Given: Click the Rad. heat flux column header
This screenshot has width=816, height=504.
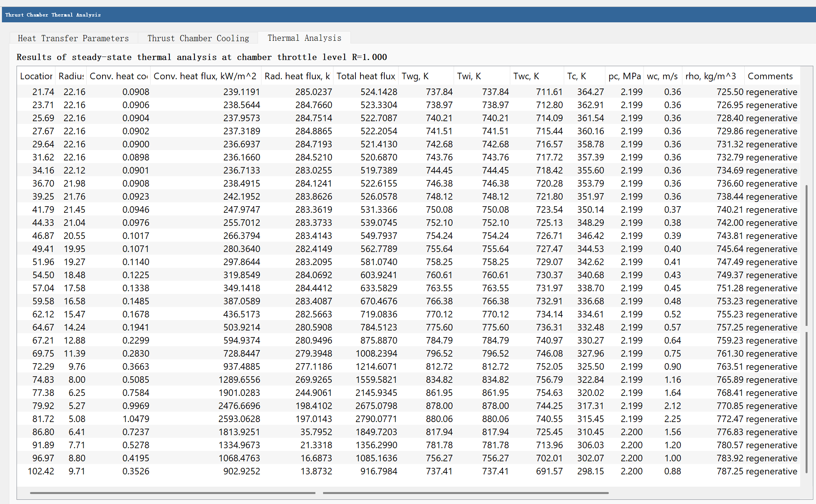Looking at the screenshot, I should click(x=297, y=76).
